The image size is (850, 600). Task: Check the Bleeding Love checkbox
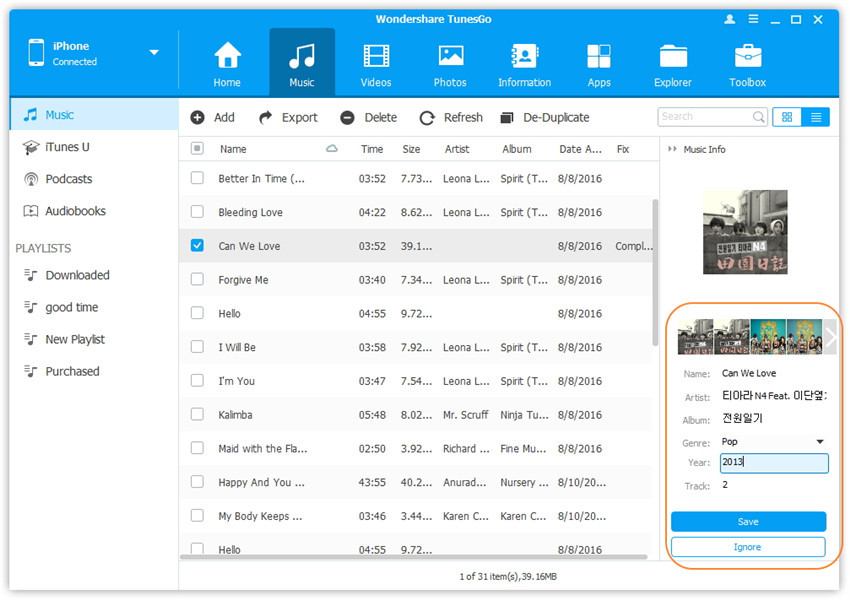click(197, 212)
